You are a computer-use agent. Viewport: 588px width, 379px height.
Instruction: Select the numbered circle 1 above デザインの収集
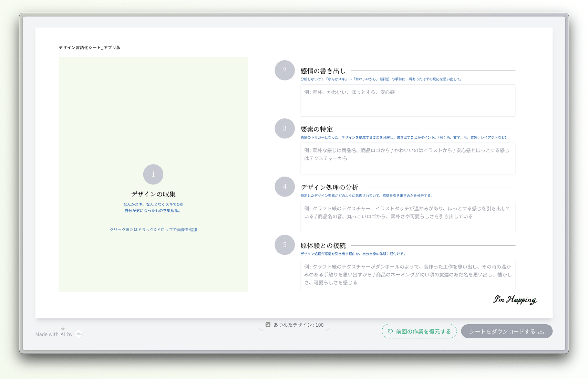(153, 174)
